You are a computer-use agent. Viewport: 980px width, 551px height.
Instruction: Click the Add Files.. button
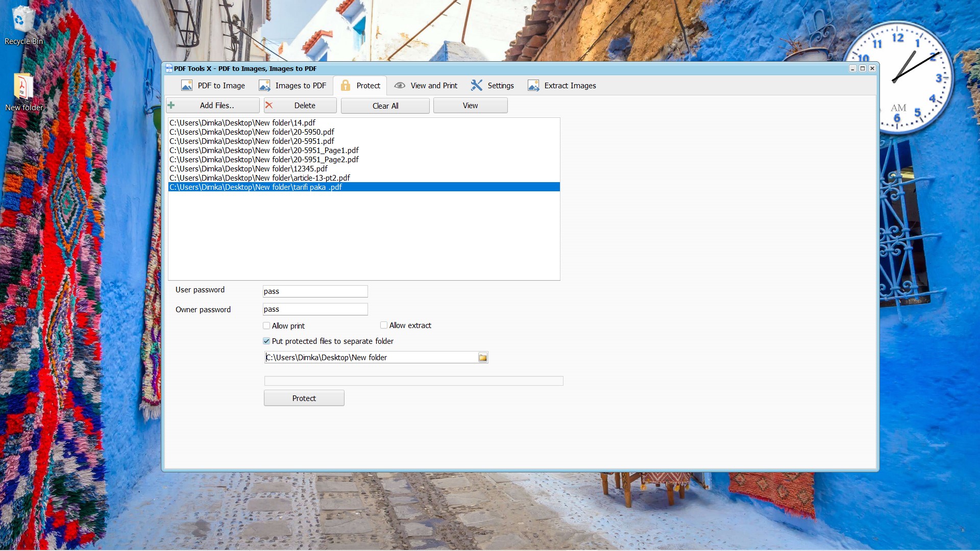(213, 106)
